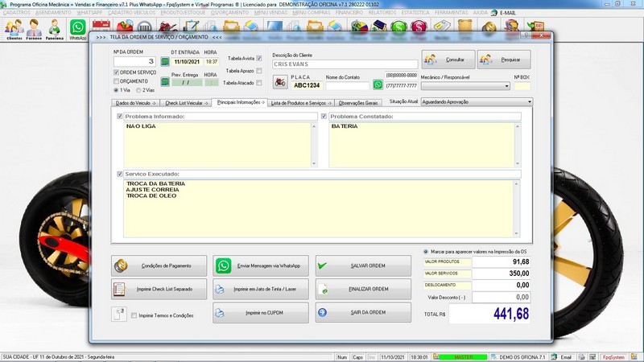Viewport: 644px width, 362px height.
Task: Open the Fornece (suppliers) toolbar icon
Action: point(34,30)
